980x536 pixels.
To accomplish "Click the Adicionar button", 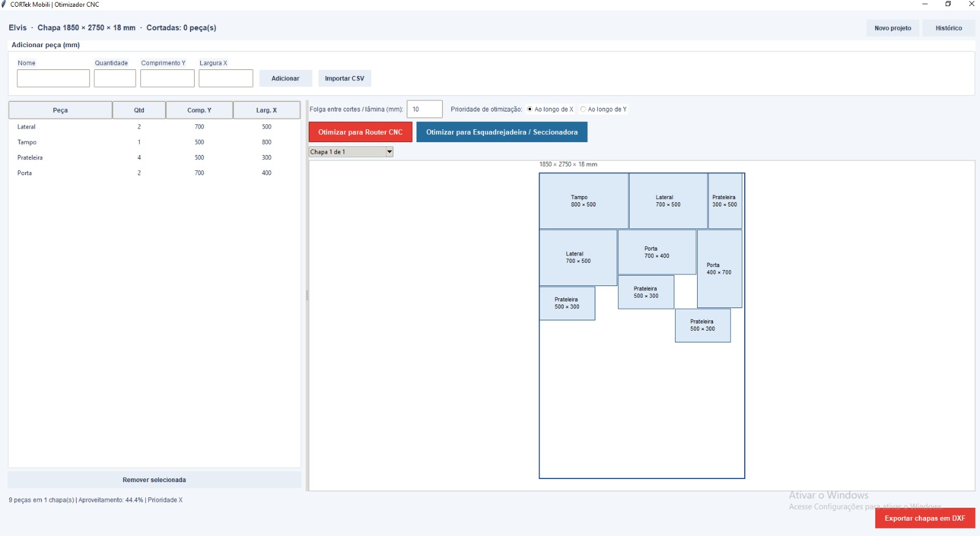I will coord(285,78).
